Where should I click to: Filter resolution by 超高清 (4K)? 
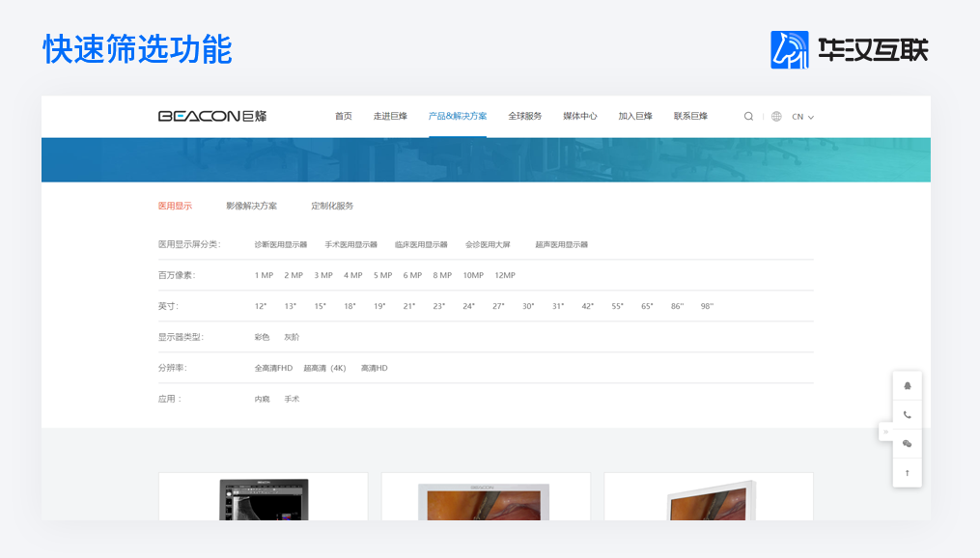[324, 368]
